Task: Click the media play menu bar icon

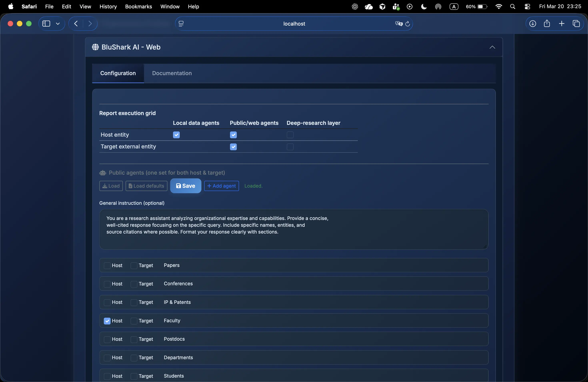Action: click(x=410, y=7)
